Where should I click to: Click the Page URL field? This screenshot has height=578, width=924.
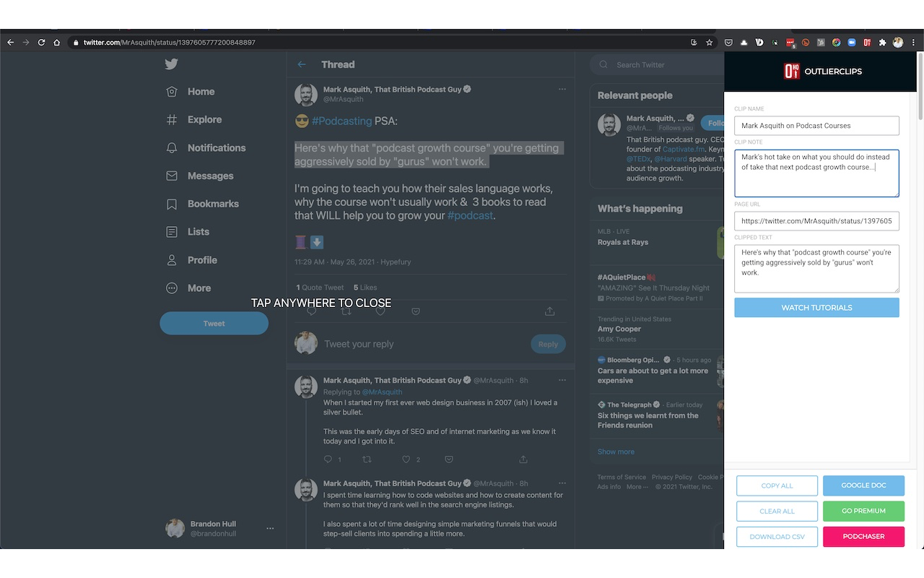coord(816,221)
